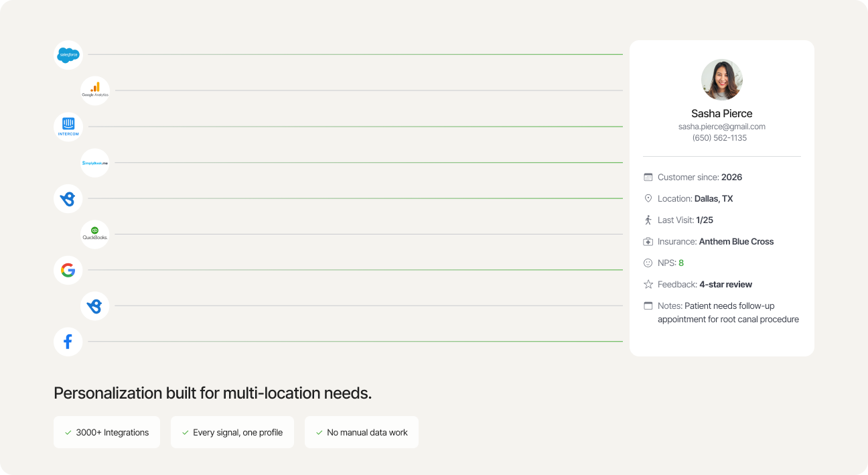Click the email sasha.pierce@gmail.com
868x475 pixels.
pyautogui.click(x=722, y=126)
